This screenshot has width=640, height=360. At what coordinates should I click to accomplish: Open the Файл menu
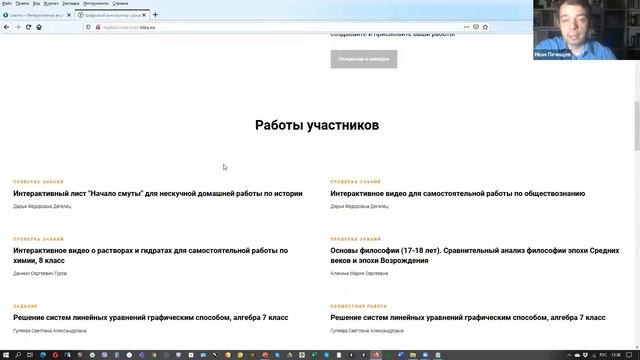click(x=7, y=3)
